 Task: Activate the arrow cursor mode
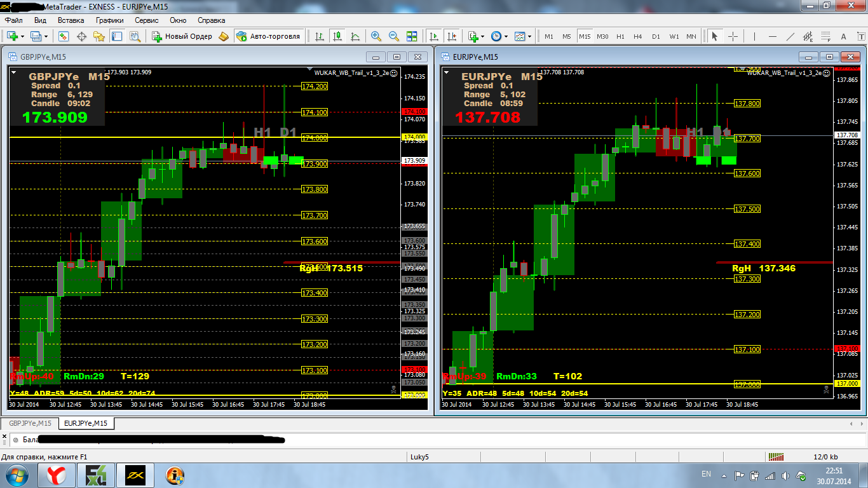(715, 36)
